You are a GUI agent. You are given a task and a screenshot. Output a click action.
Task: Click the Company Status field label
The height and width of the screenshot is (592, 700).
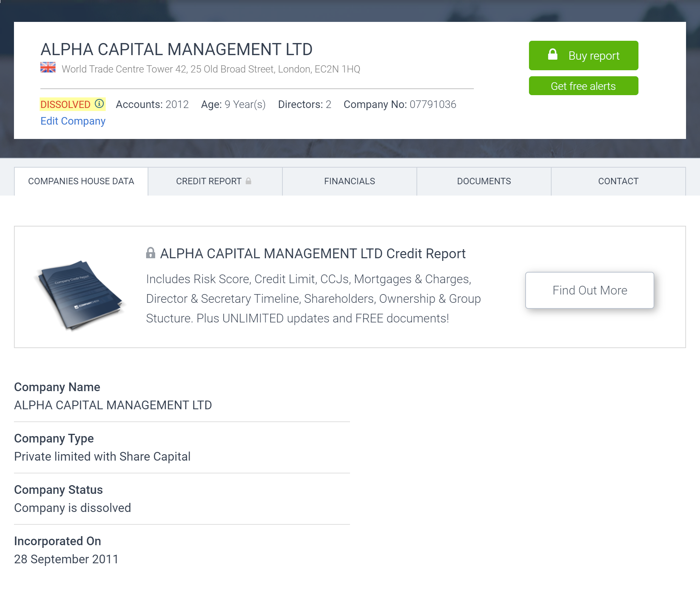(x=59, y=490)
